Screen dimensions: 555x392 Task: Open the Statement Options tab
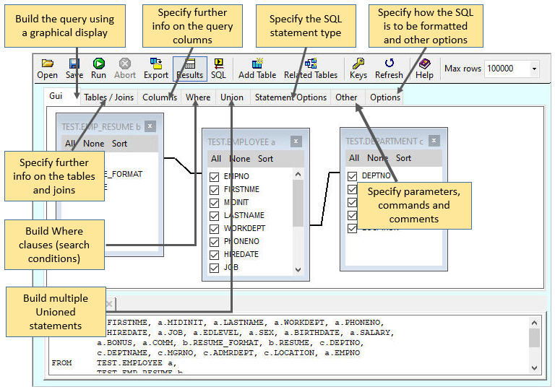pyautogui.click(x=291, y=97)
